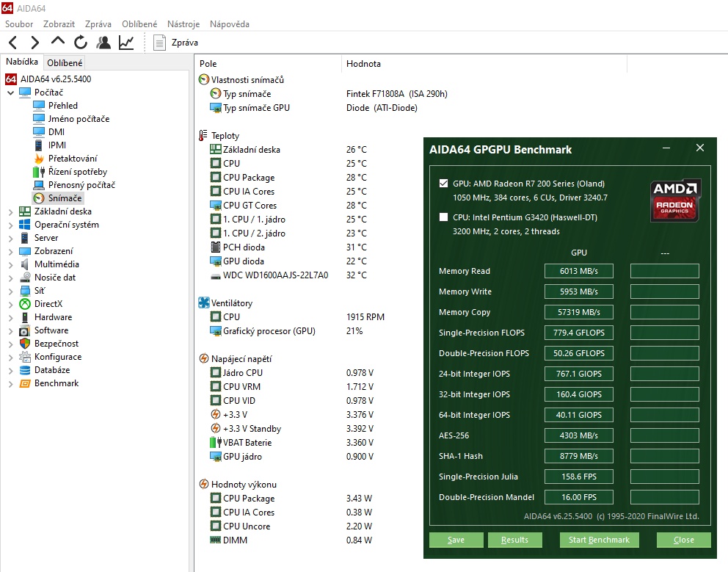Click the Zpráva report toolbar button
Screen dimensions: 728x572
point(176,43)
